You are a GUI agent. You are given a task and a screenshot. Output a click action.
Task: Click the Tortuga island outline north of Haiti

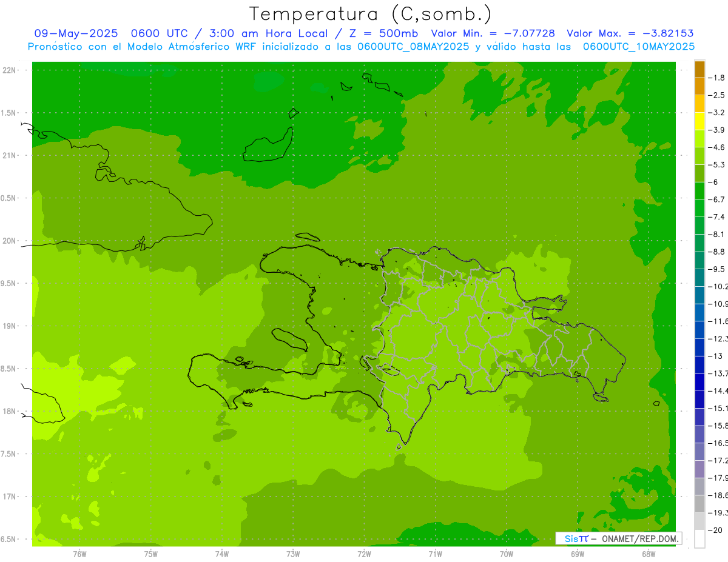click(309, 237)
